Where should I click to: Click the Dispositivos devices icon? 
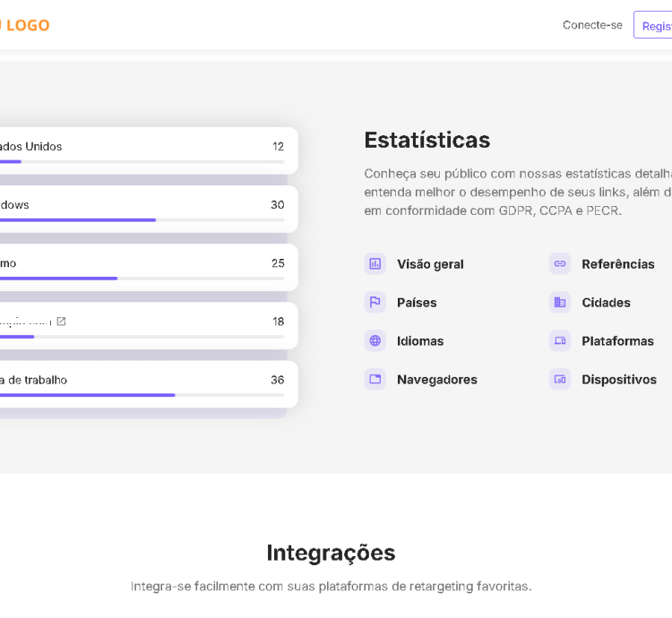[x=560, y=380]
